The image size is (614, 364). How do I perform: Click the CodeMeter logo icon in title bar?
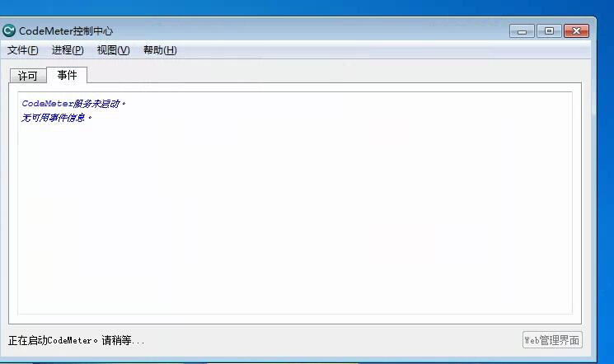tap(8, 30)
